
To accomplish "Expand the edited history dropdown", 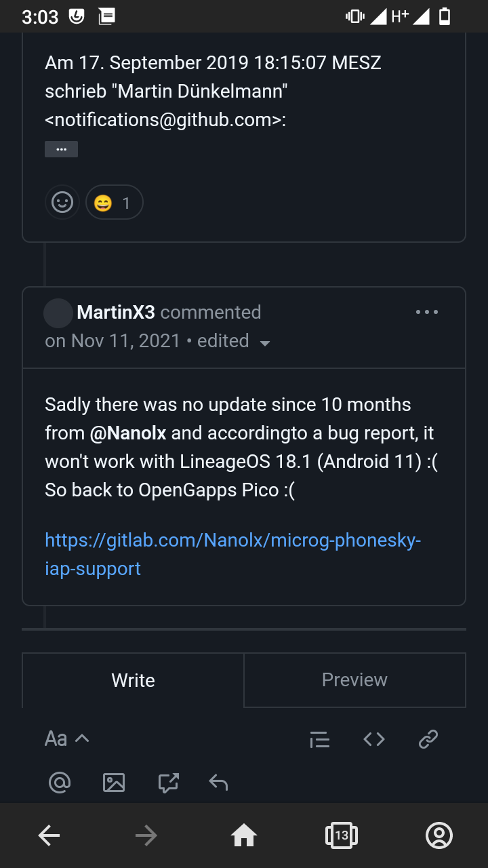I will 264,342.
